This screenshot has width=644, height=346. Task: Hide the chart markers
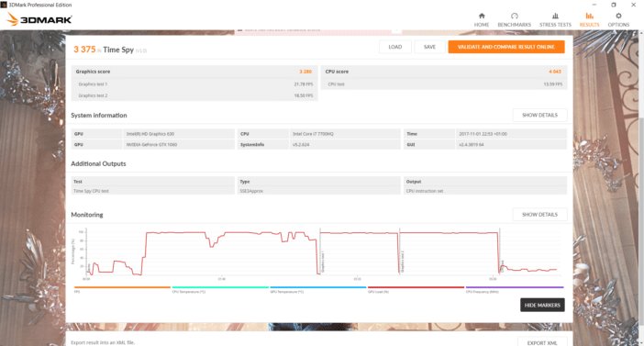pyautogui.click(x=542, y=305)
